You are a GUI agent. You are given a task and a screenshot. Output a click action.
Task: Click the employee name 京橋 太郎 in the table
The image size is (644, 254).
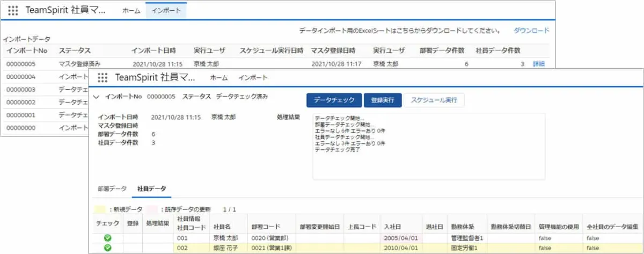click(x=226, y=237)
